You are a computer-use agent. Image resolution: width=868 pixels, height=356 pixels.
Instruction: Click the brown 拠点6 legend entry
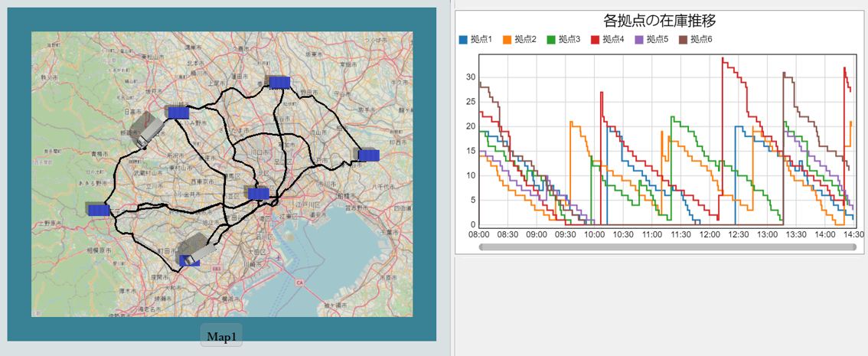700,39
